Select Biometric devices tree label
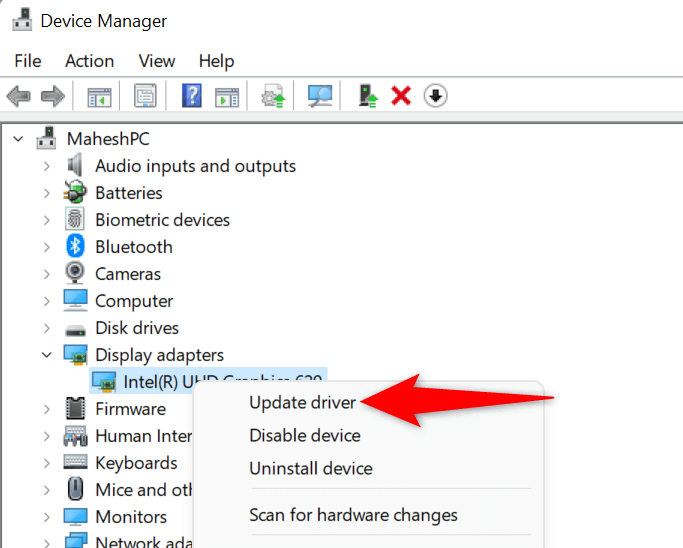 (162, 220)
